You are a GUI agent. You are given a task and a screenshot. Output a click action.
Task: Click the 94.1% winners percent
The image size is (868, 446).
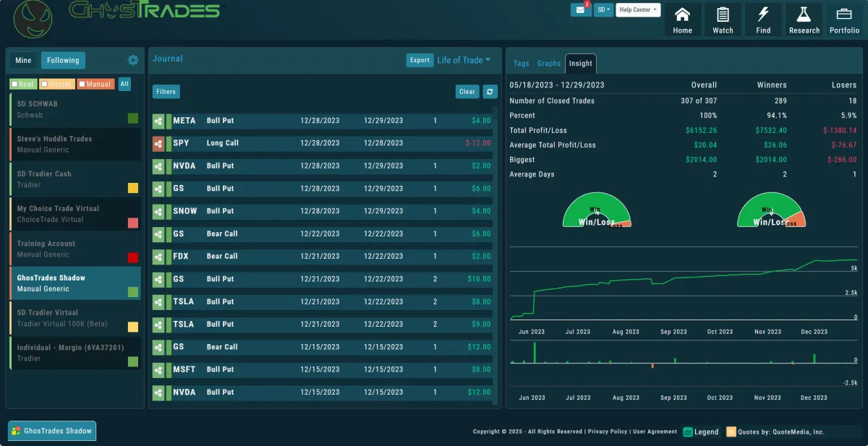(x=776, y=116)
